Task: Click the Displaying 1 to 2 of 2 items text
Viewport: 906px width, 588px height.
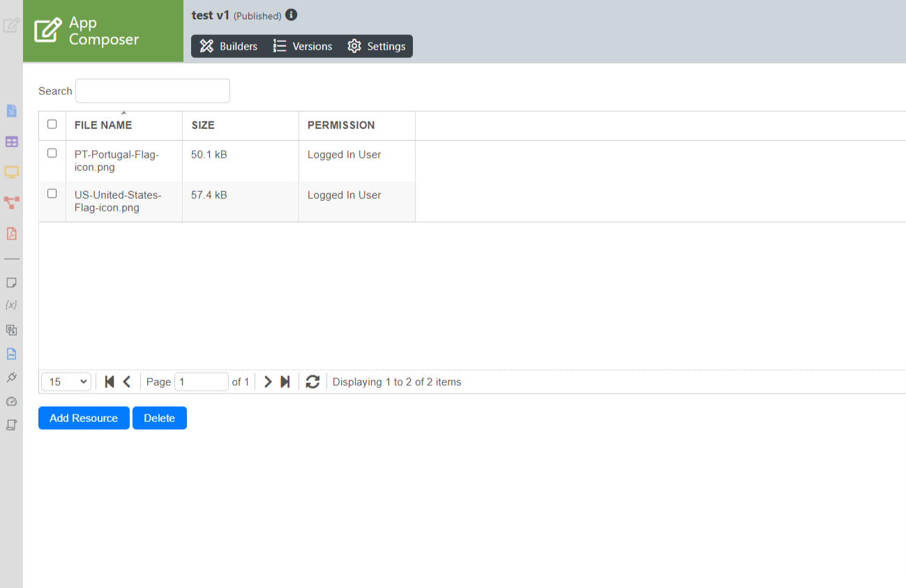Action: coord(397,382)
